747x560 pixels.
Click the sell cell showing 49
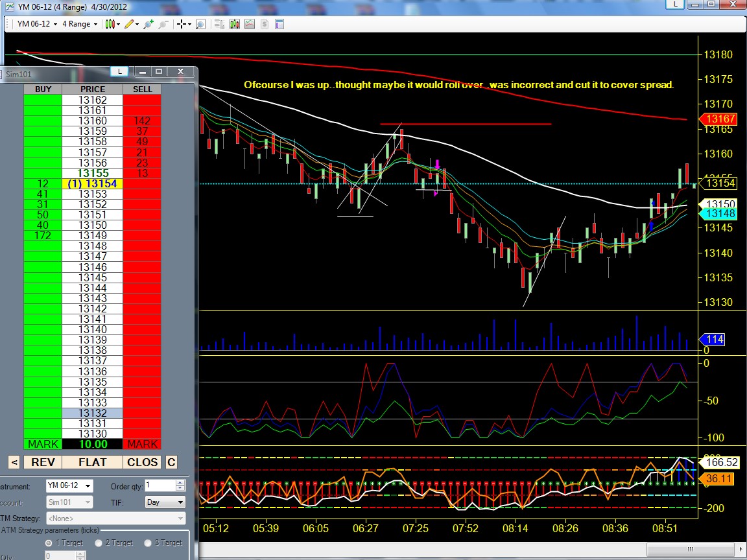(x=142, y=142)
